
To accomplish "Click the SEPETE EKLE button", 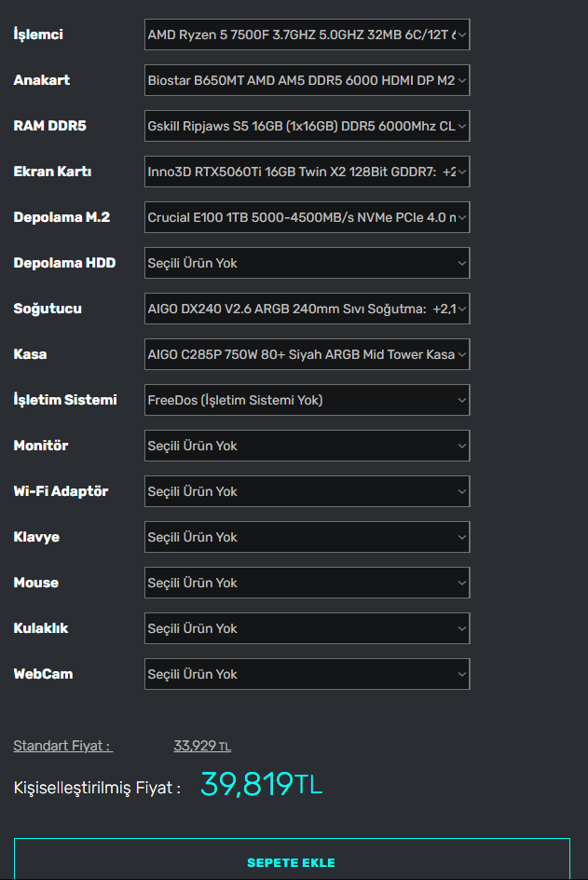I will 292,862.
